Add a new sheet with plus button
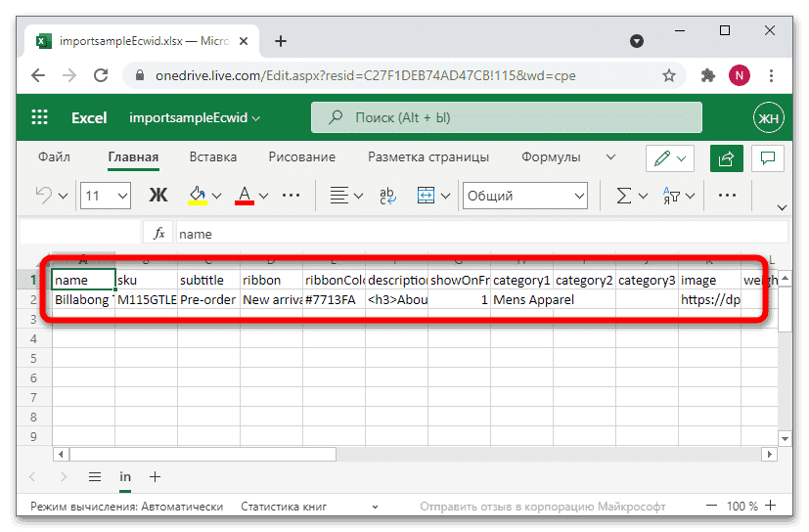Viewport: 809px width, 532px height. (155, 476)
